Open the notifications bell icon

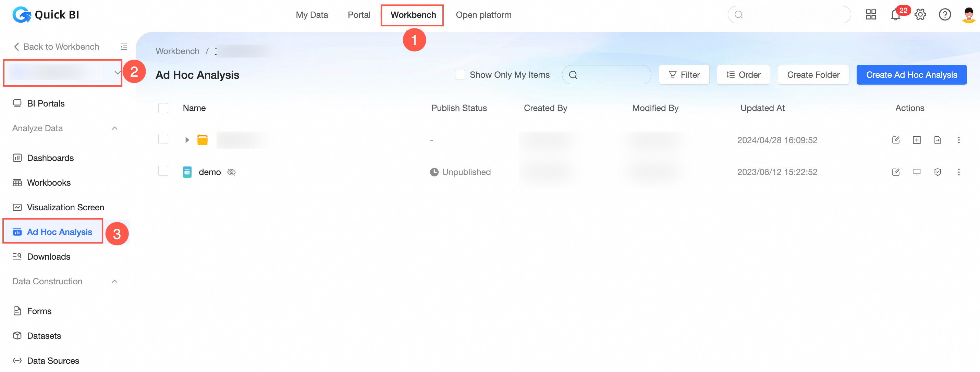point(895,15)
